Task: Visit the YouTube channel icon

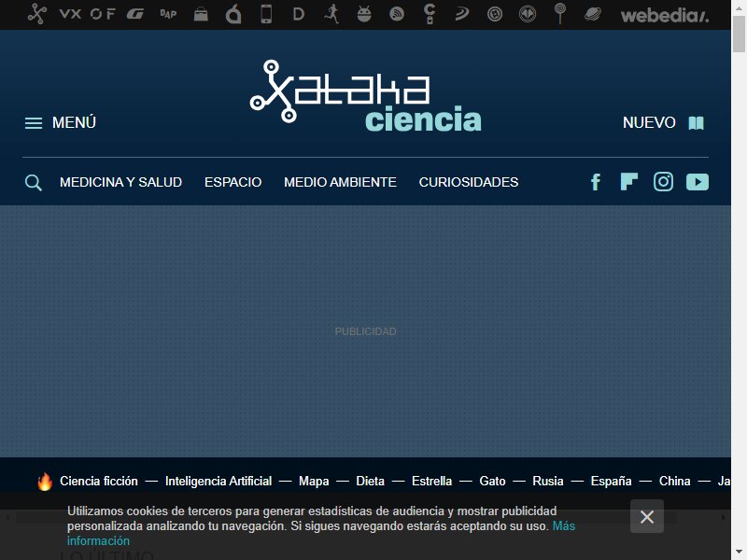Action: [698, 182]
